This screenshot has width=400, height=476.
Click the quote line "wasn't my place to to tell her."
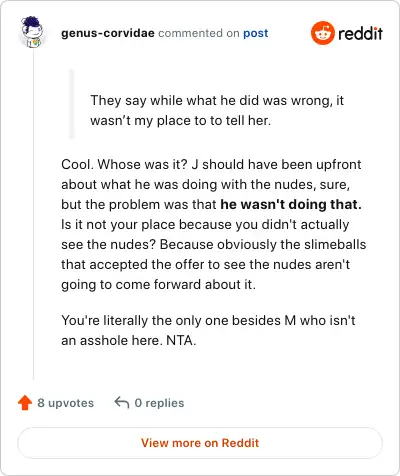tap(180, 121)
